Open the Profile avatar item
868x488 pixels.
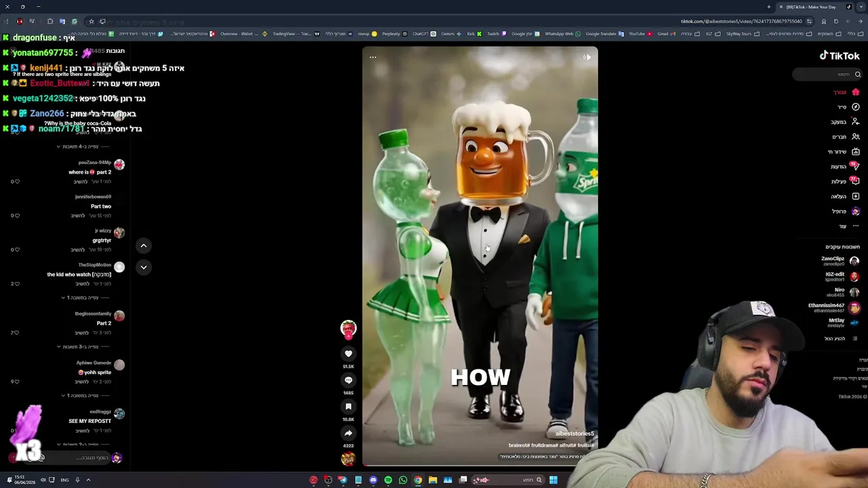tap(846, 211)
